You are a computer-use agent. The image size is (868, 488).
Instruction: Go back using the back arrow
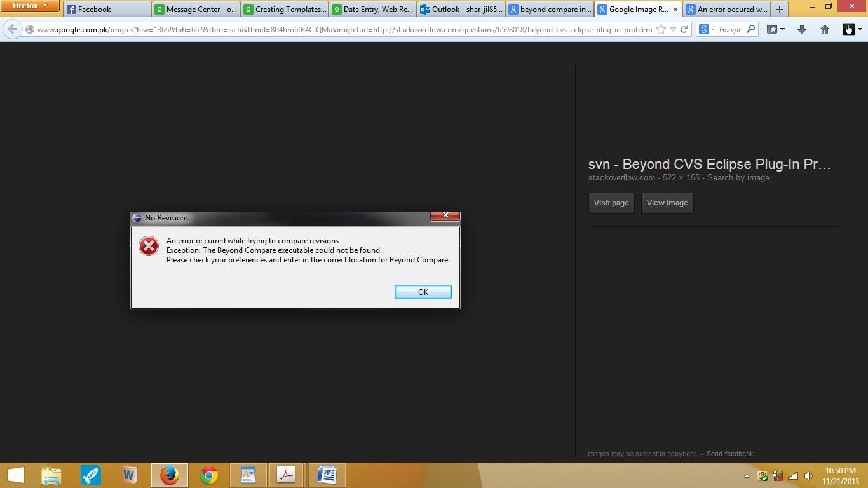click(12, 29)
